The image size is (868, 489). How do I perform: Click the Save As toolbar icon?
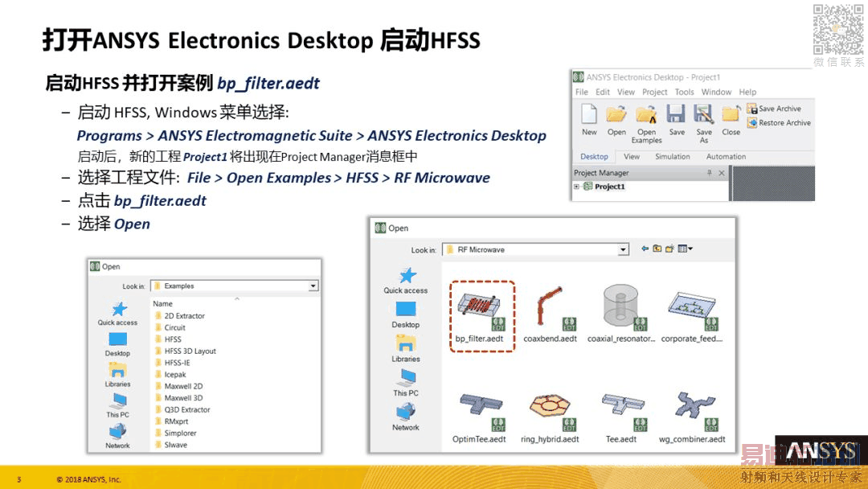[703, 124]
